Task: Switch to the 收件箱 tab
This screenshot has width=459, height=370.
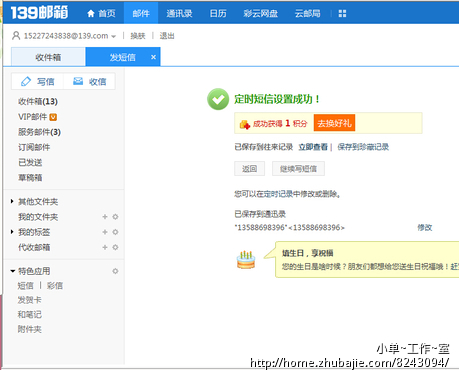Action: [48, 57]
